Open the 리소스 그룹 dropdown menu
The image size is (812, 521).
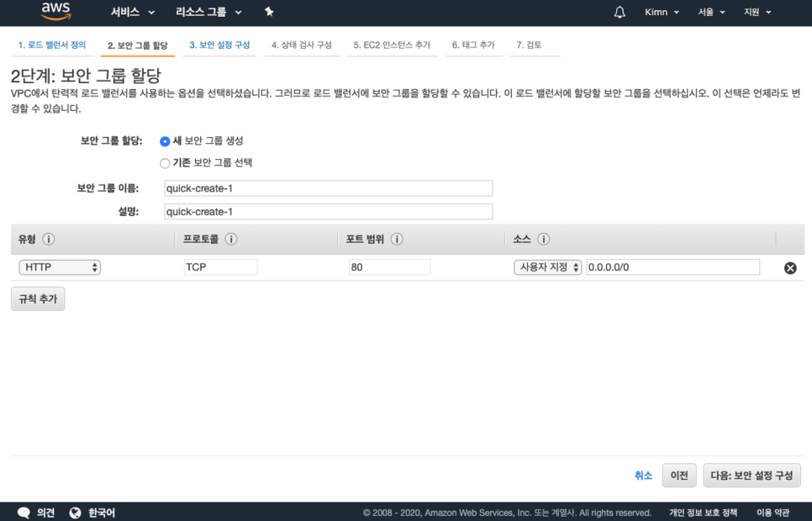[208, 12]
